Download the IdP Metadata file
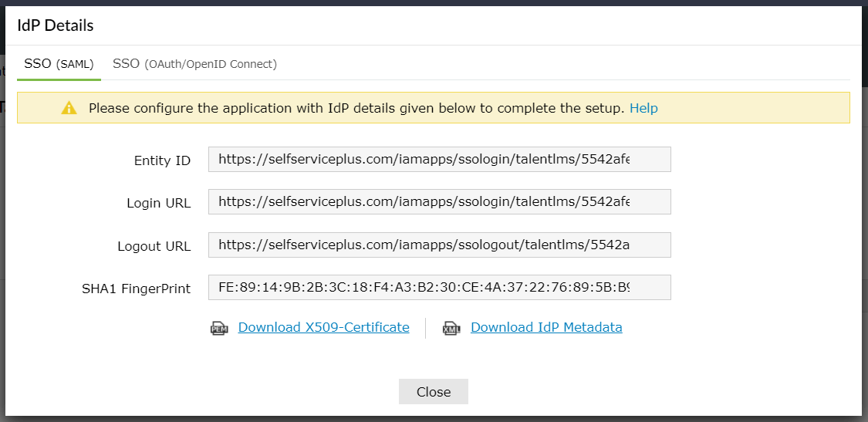This screenshot has height=422, width=868. coord(546,327)
